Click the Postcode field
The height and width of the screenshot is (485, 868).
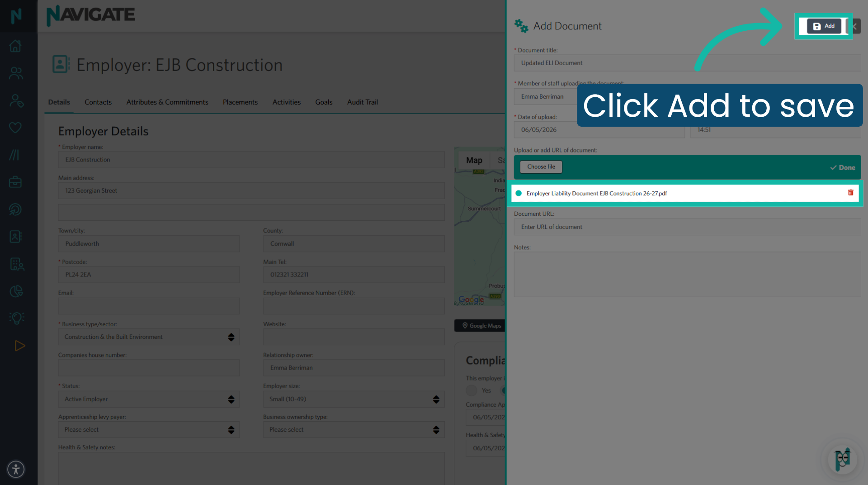pyautogui.click(x=149, y=275)
